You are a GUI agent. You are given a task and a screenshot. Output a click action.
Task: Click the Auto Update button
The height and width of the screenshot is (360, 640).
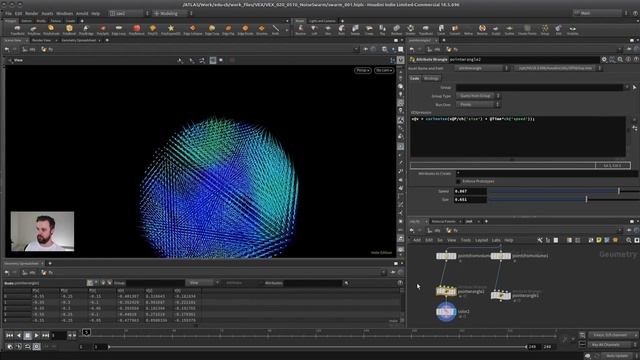[616, 356]
